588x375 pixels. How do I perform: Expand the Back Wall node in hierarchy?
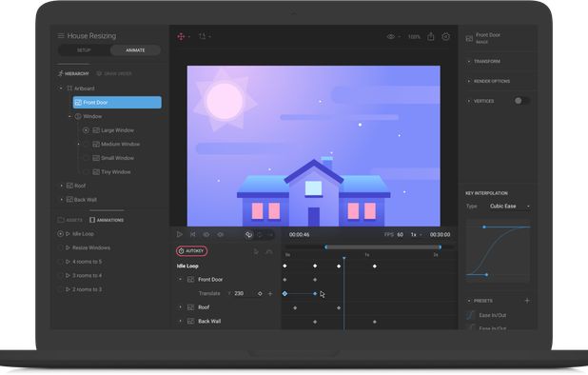(62, 200)
